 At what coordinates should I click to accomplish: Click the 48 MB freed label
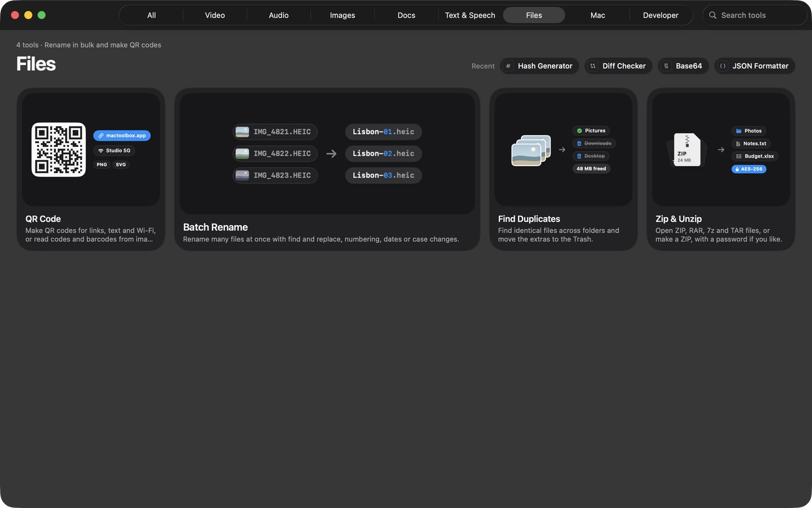(591, 169)
